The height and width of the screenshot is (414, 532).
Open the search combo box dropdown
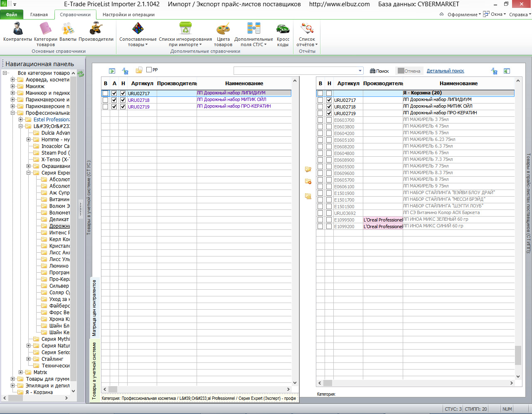360,71
